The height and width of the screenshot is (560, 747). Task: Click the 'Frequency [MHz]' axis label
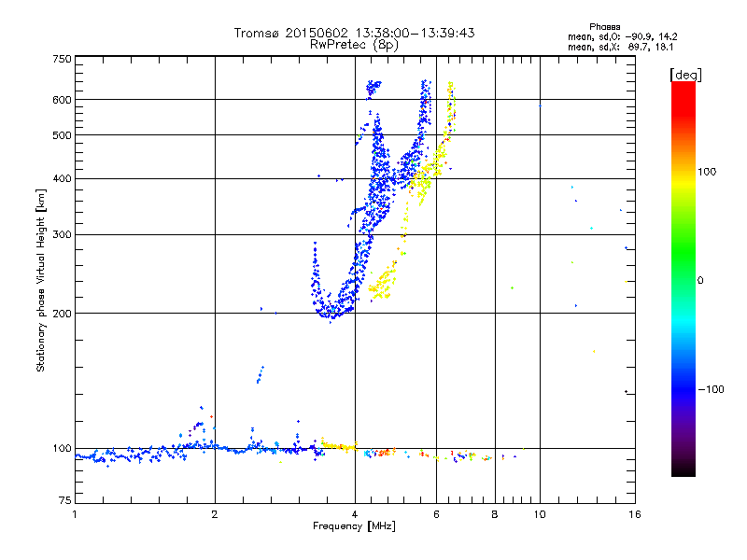click(354, 526)
